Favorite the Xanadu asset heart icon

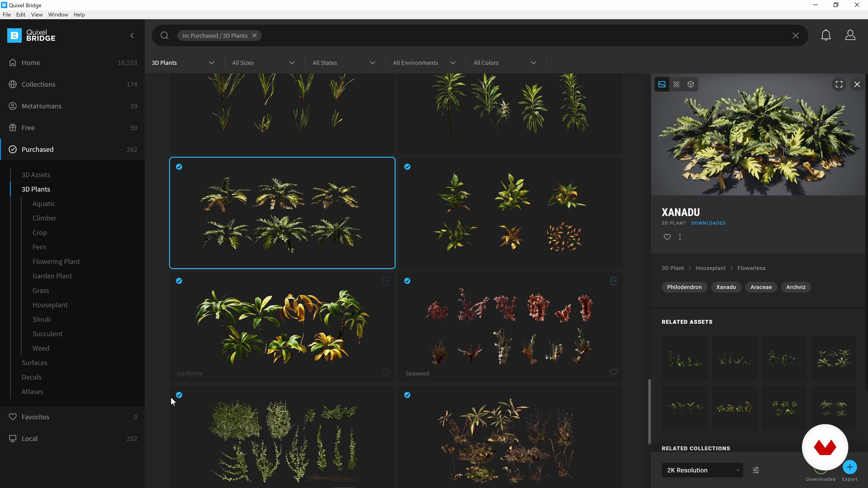coord(667,237)
